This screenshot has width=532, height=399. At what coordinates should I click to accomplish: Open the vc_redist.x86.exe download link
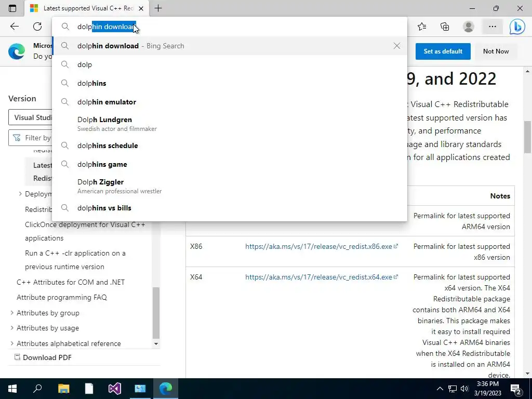pos(321,246)
